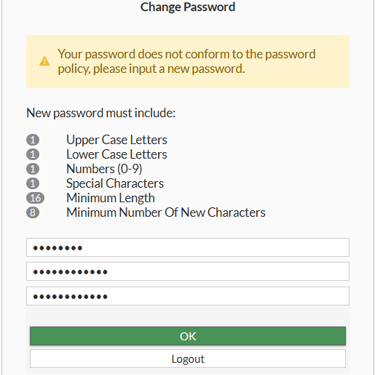Click the 16 badge beside Minimum Length
The width and height of the screenshot is (375, 375).
(35, 198)
